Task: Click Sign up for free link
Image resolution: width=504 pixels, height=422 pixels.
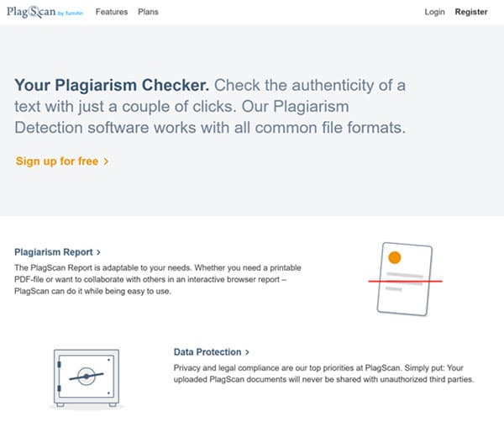Action: (x=62, y=161)
